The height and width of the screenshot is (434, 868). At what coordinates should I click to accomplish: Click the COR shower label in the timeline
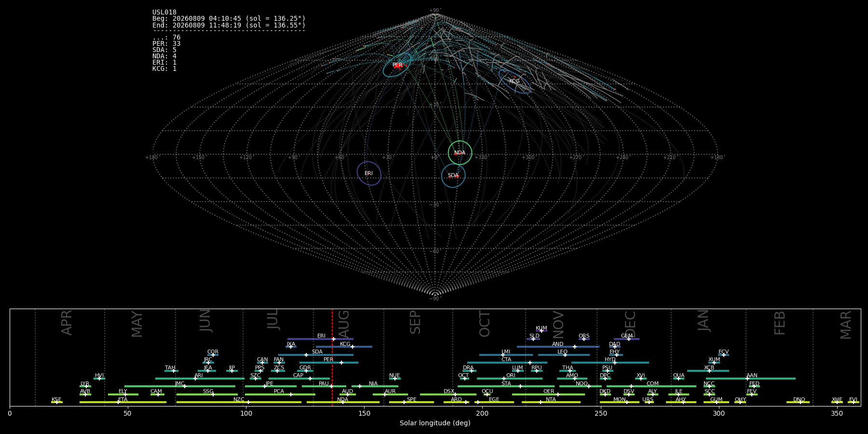click(x=213, y=352)
